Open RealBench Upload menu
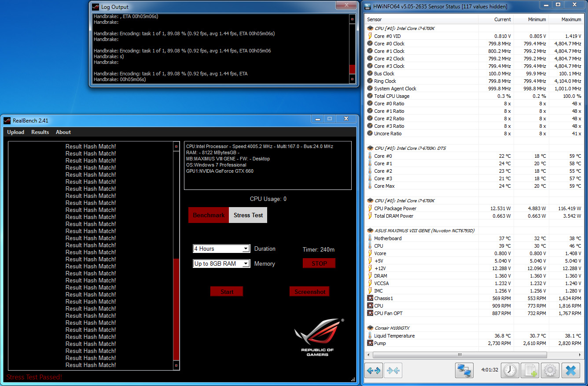 click(16, 132)
